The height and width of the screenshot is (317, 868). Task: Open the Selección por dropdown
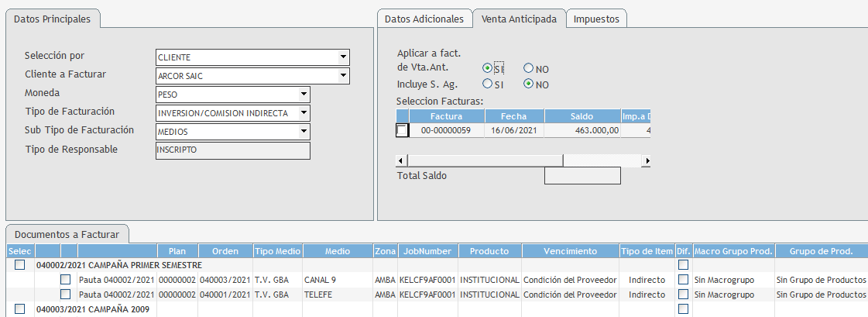click(x=342, y=57)
